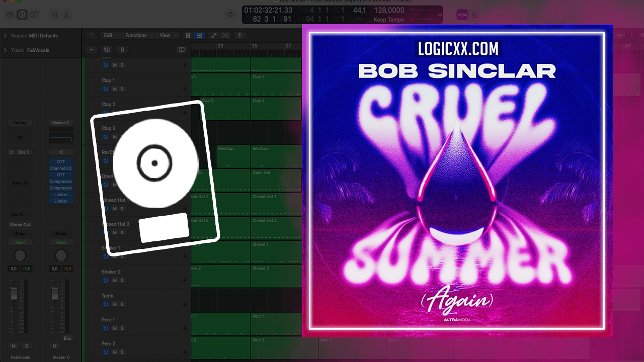Toggle the Cycle button in transport
This screenshot has height=362, width=644.
[x=231, y=15]
